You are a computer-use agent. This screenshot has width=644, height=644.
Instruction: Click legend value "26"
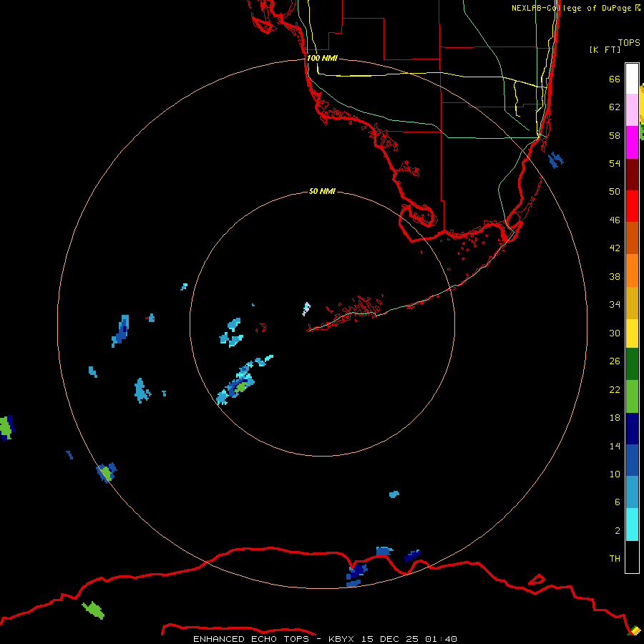(x=615, y=361)
